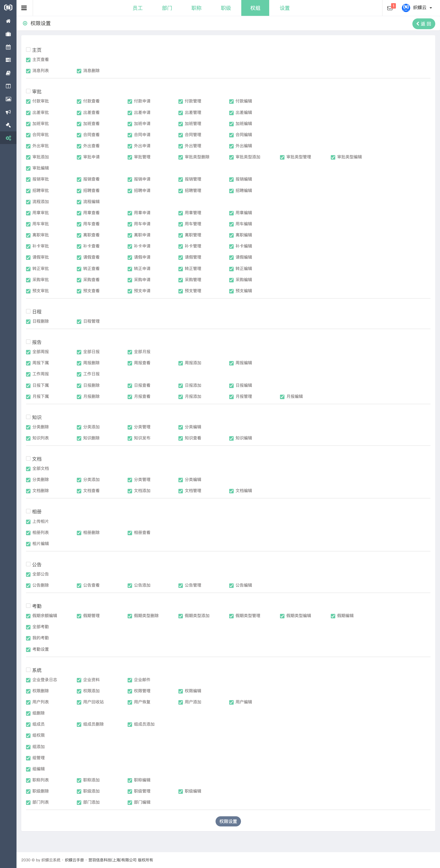Open the mail envelope notification icon
440x868 pixels.
pyautogui.click(x=390, y=8)
